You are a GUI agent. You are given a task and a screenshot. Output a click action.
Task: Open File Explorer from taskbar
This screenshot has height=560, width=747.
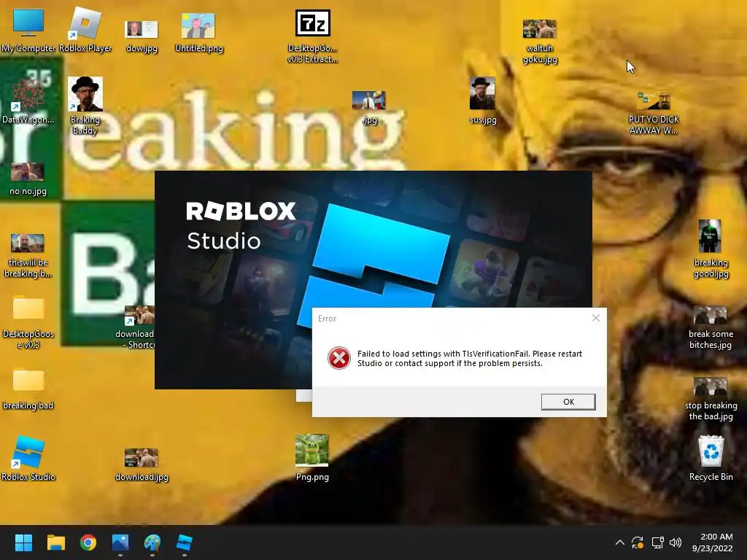click(x=55, y=542)
